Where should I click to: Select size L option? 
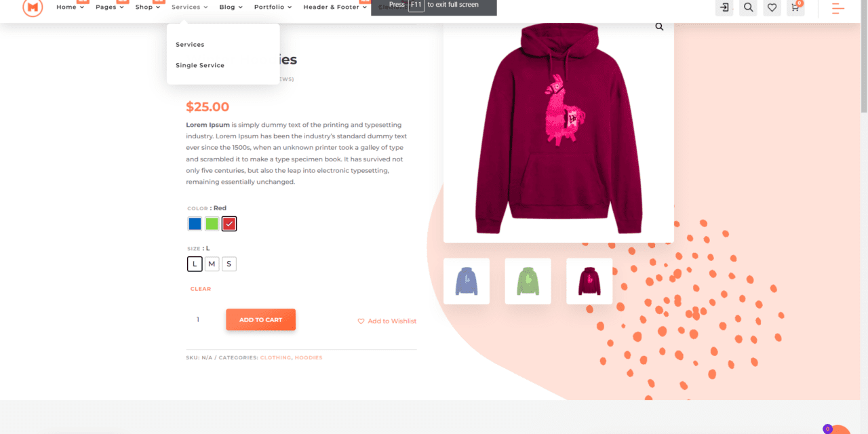coord(195,264)
